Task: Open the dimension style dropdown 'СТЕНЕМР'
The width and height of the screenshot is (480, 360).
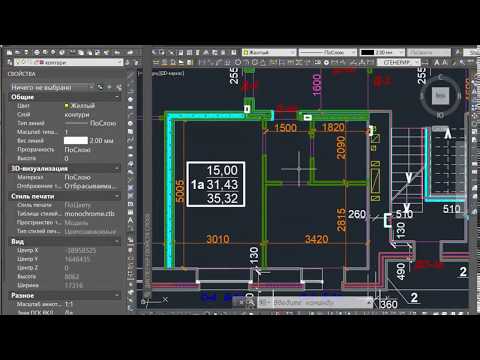Action: 398,62
